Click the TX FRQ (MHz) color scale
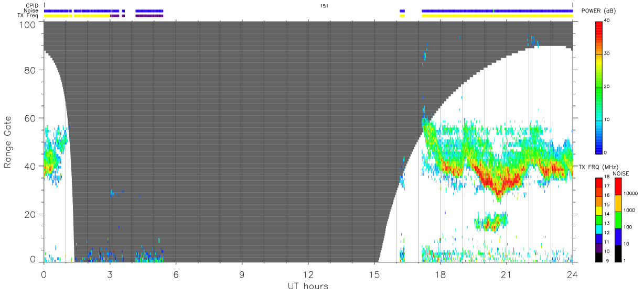The width and height of the screenshot is (644, 297). click(599, 220)
